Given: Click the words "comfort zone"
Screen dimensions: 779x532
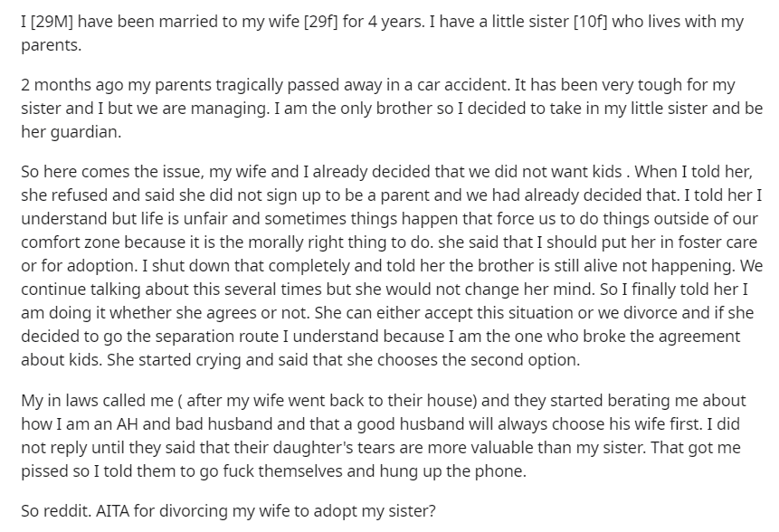Looking at the screenshot, I should click(x=70, y=242).
